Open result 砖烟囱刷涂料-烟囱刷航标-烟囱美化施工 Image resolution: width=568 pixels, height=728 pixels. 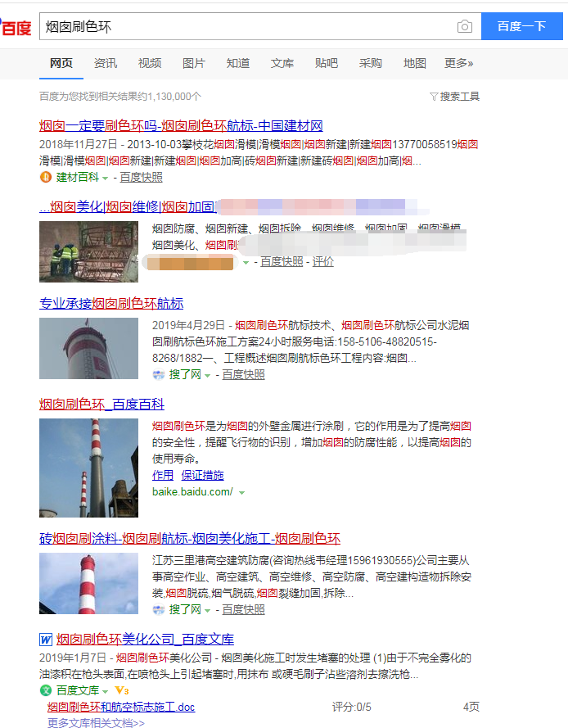pyautogui.click(x=190, y=539)
